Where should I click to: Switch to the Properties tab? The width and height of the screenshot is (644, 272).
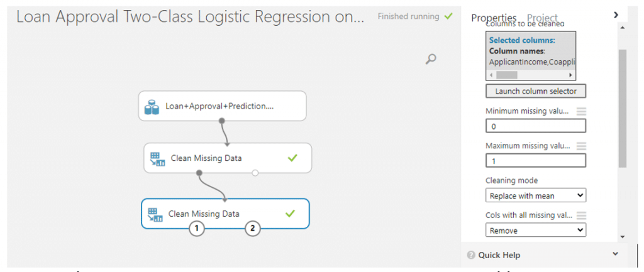[x=494, y=18]
